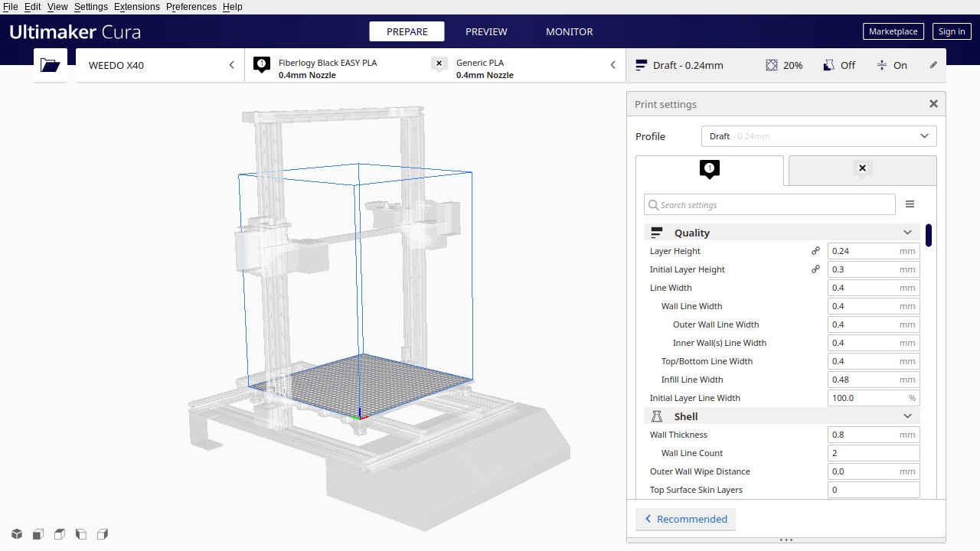Switch to top view icon
Viewport: 980px width, 551px height.
pos(60,534)
